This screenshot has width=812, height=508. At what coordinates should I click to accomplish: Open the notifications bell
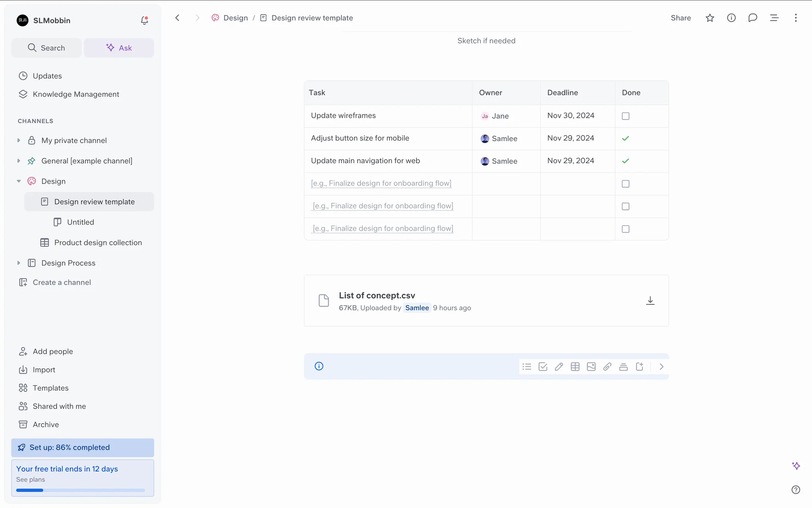144,20
